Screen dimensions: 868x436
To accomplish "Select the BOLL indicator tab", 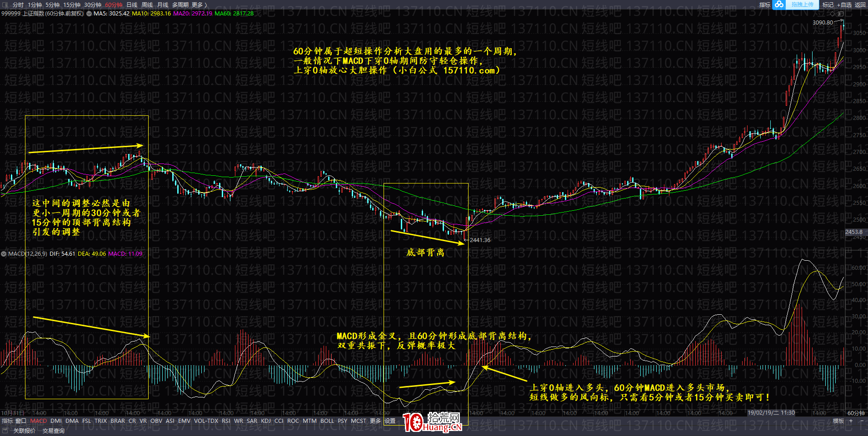I will [x=327, y=421].
